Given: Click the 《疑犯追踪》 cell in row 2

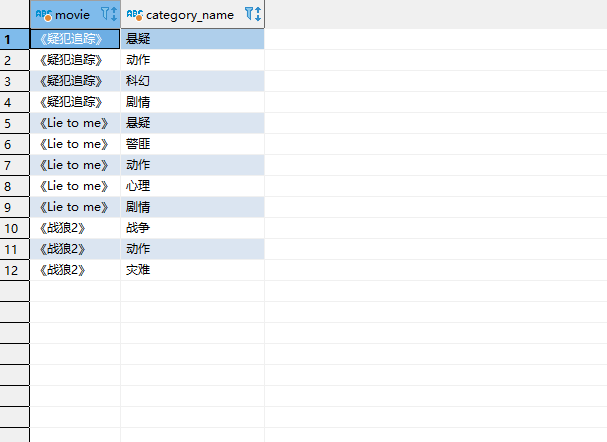Looking at the screenshot, I should 75,60.
